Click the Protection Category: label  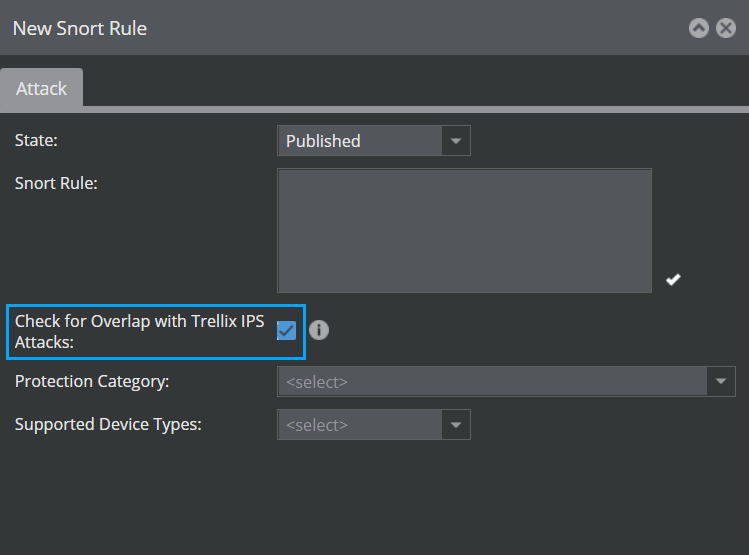coord(92,382)
